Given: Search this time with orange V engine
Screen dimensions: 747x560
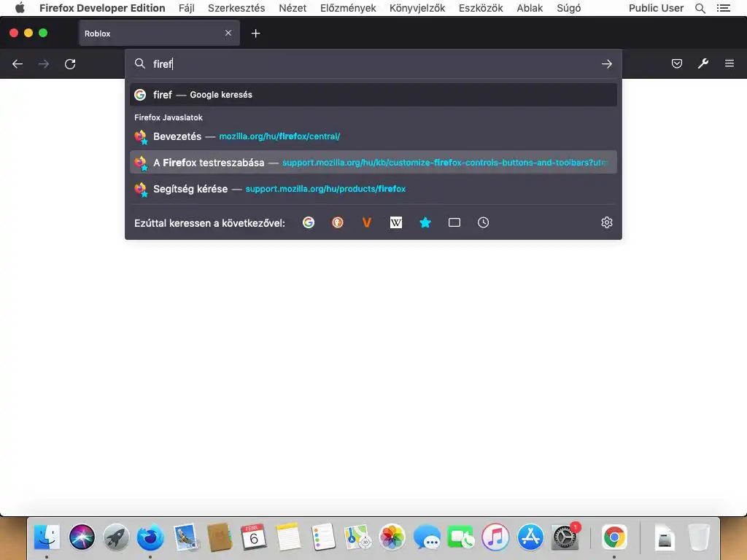Looking at the screenshot, I should click(x=367, y=222).
